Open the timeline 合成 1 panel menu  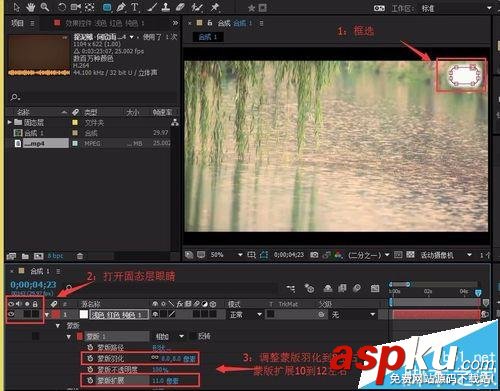click(58, 271)
